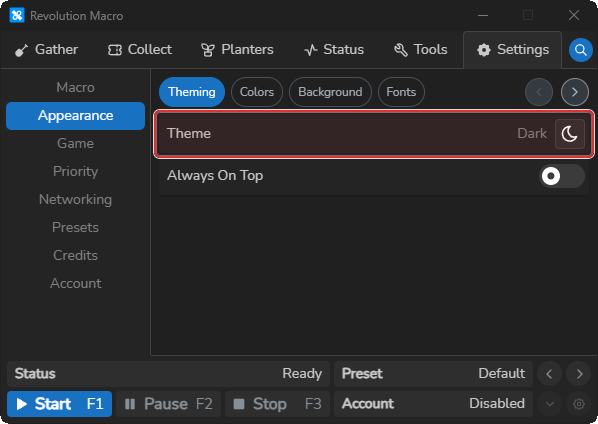Close the Revolution Macro window
Image resolution: width=598 pixels, height=424 pixels.
point(574,16)
